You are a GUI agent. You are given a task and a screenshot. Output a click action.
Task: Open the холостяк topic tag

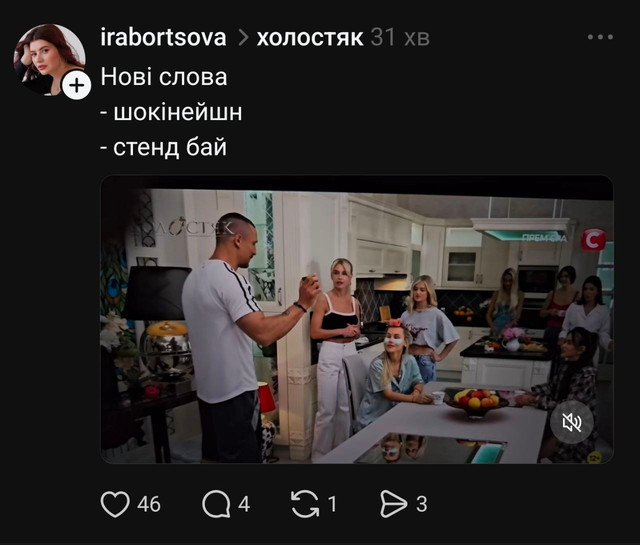tap(310, 38)
